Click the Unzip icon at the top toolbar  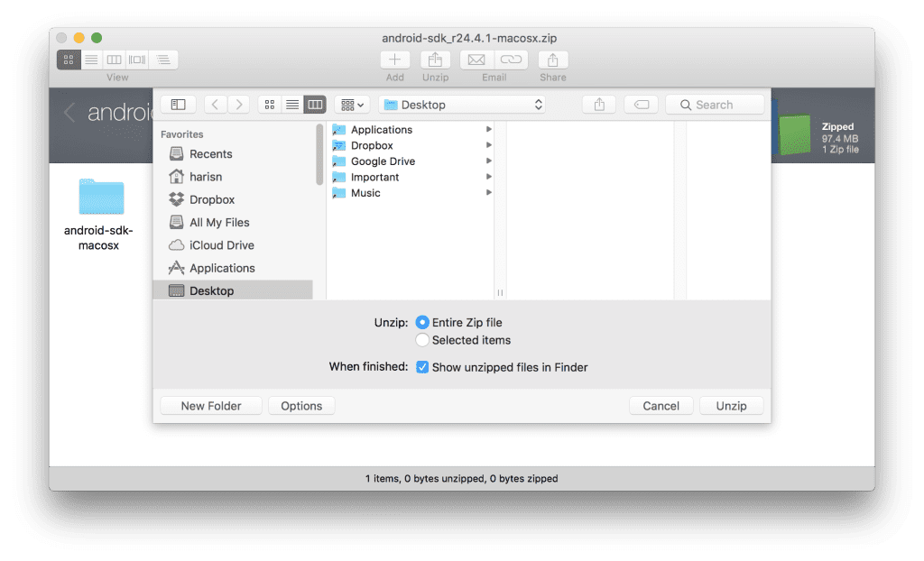[436, 60]
